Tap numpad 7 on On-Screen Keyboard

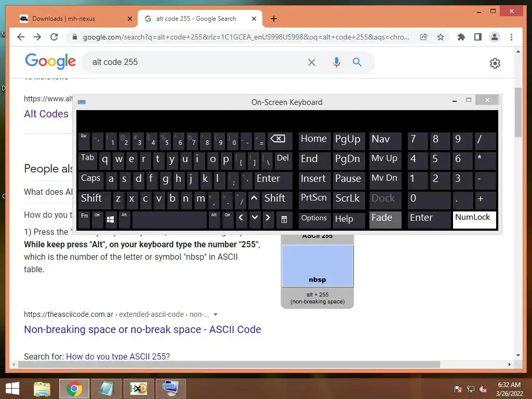(x=417, y=141)
